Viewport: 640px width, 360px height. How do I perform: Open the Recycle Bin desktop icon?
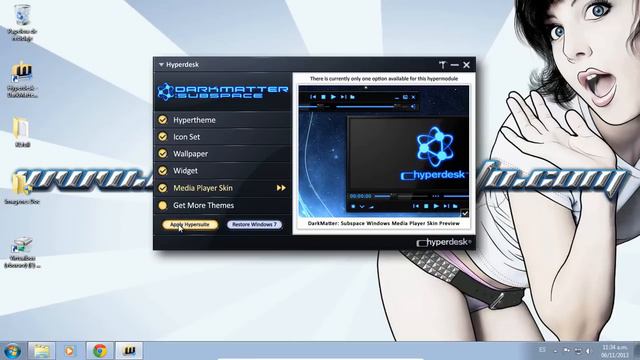[22, 22]
